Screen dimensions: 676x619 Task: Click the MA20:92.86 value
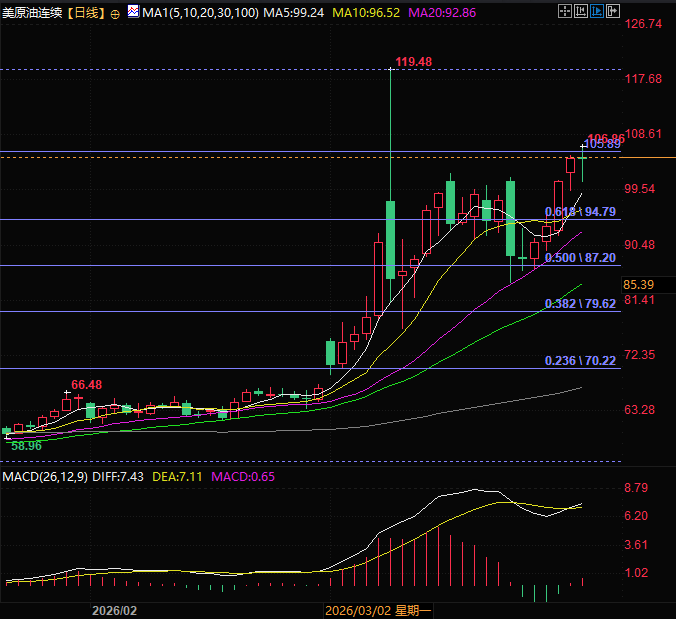point(442,13)
